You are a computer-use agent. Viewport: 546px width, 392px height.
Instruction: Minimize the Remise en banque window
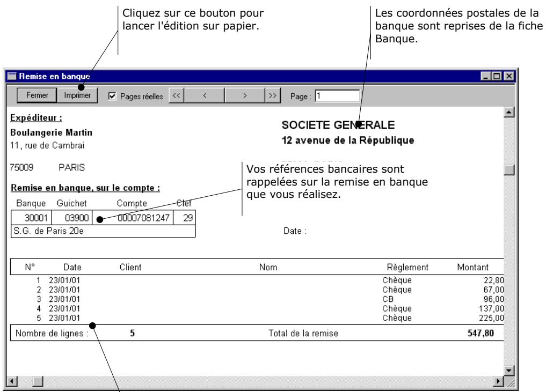coord(485,76)
